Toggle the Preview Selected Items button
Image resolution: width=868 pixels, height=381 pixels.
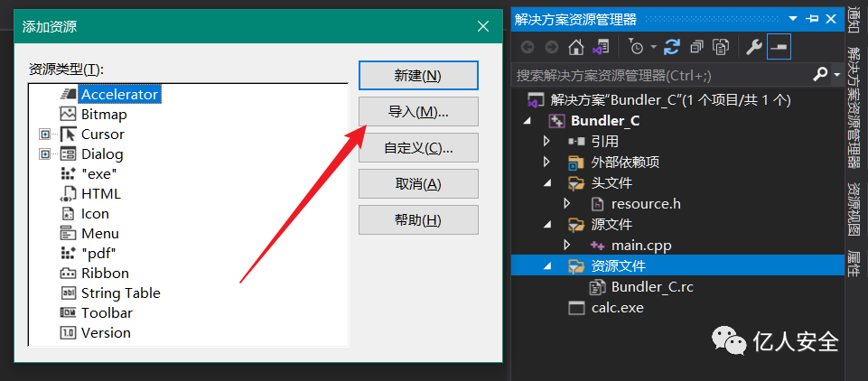pos(778,46)
